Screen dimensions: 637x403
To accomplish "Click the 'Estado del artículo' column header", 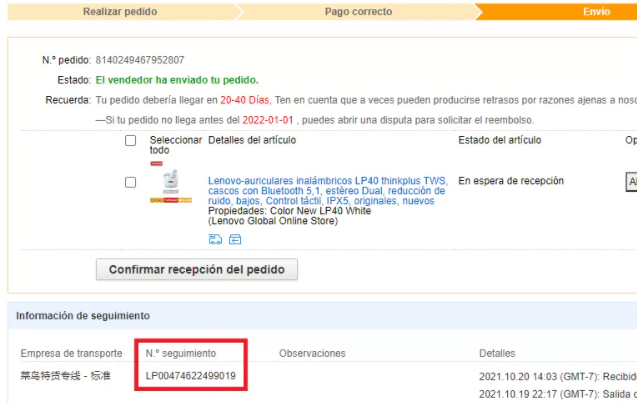I will pos(500,141).
